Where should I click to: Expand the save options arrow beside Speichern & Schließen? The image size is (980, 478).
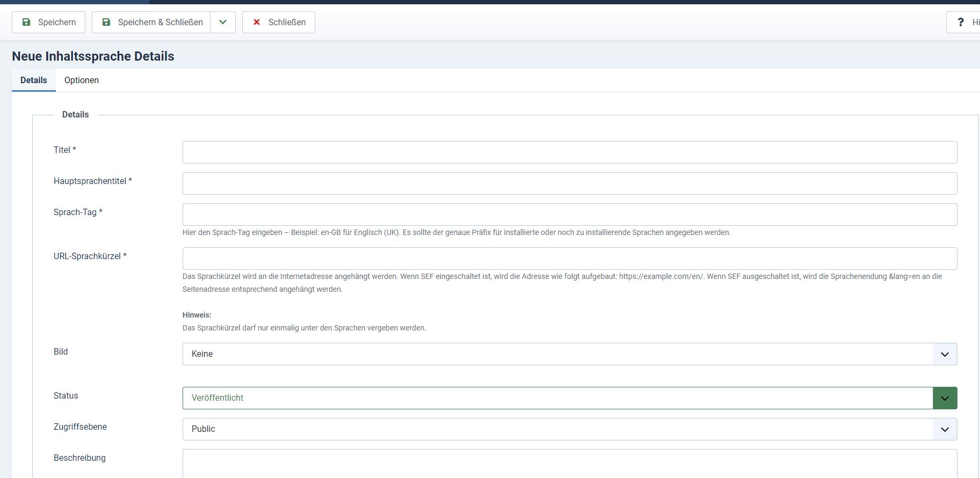pos(223,22)
